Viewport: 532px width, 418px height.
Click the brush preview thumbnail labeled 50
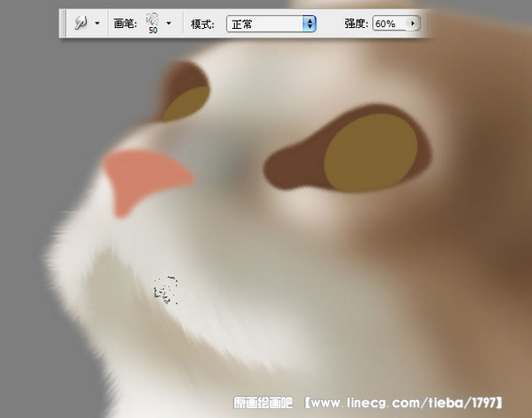click(x=153, y=23)
